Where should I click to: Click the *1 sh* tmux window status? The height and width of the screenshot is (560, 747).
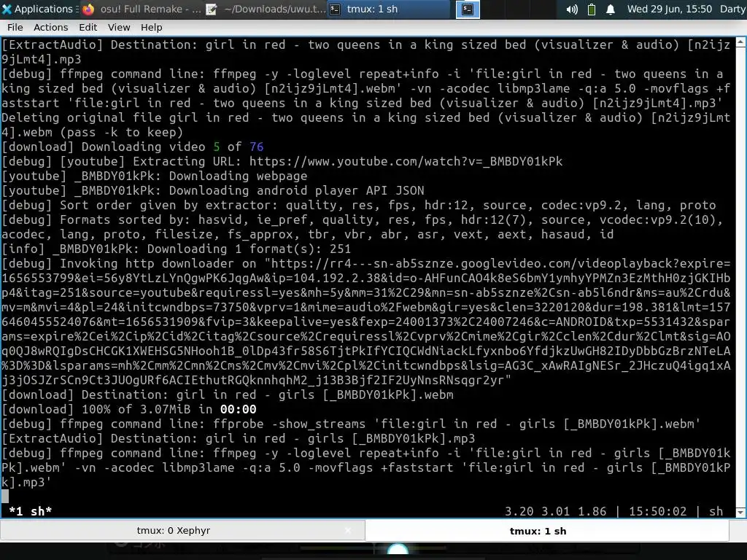[31, 511]
